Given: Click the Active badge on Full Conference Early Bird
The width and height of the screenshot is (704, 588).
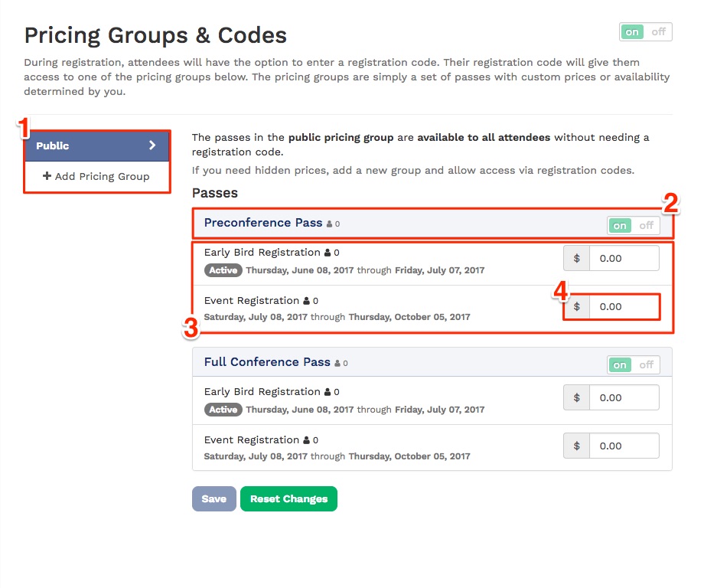Looking at the screenshot, I should [223, 410].
